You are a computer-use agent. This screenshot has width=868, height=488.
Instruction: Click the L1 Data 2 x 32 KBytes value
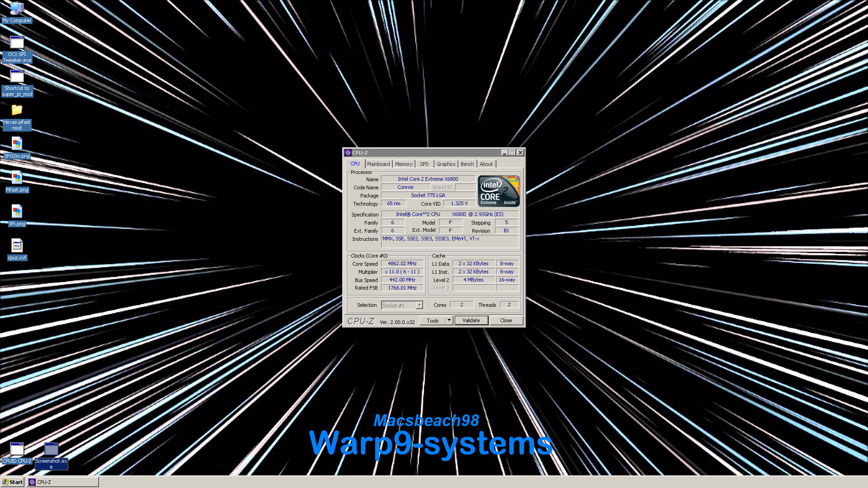point(473,263)
